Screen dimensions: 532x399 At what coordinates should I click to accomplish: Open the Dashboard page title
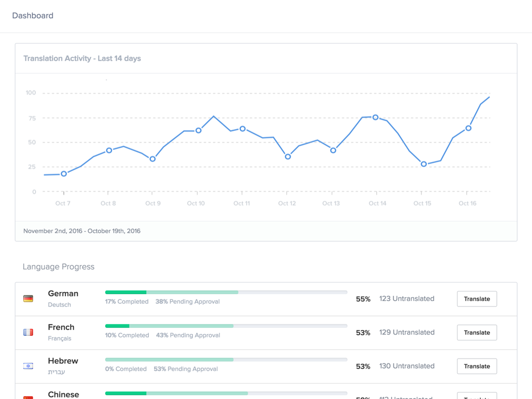(x=33, y=16)
